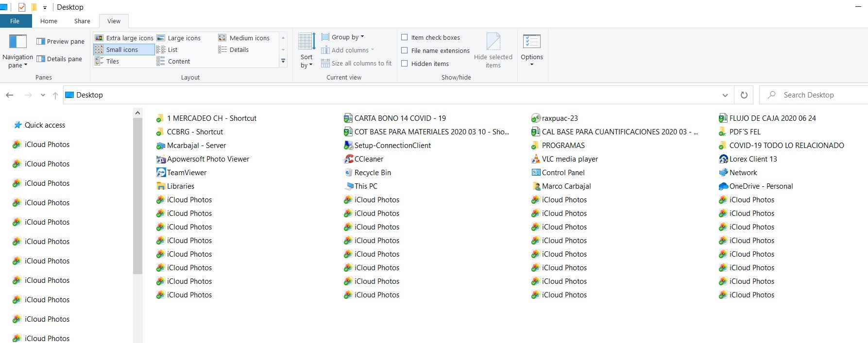The height and width of the screenshot is (343, 868).
Task: Select the View ribbon tab
Action: (x=114, y=21)
